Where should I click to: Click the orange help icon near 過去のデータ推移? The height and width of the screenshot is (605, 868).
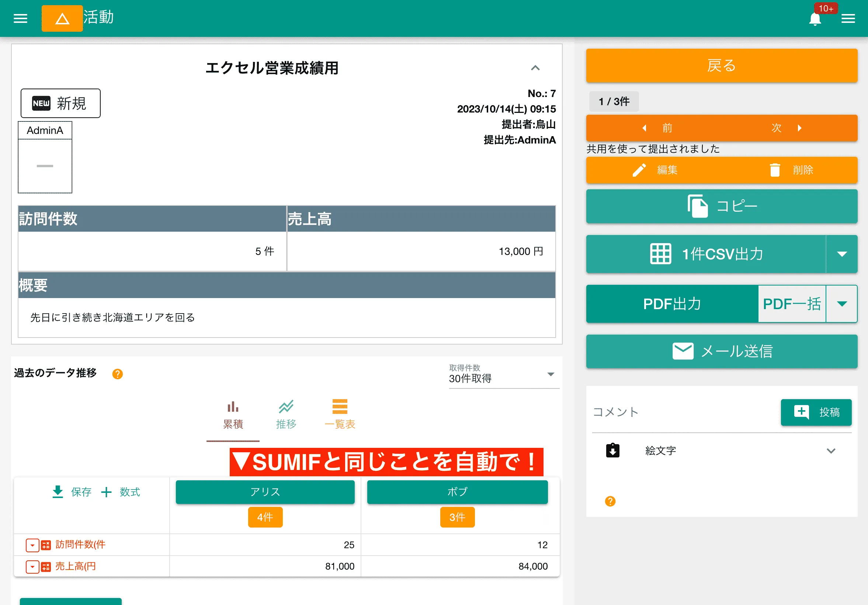[x=118, y=374]
